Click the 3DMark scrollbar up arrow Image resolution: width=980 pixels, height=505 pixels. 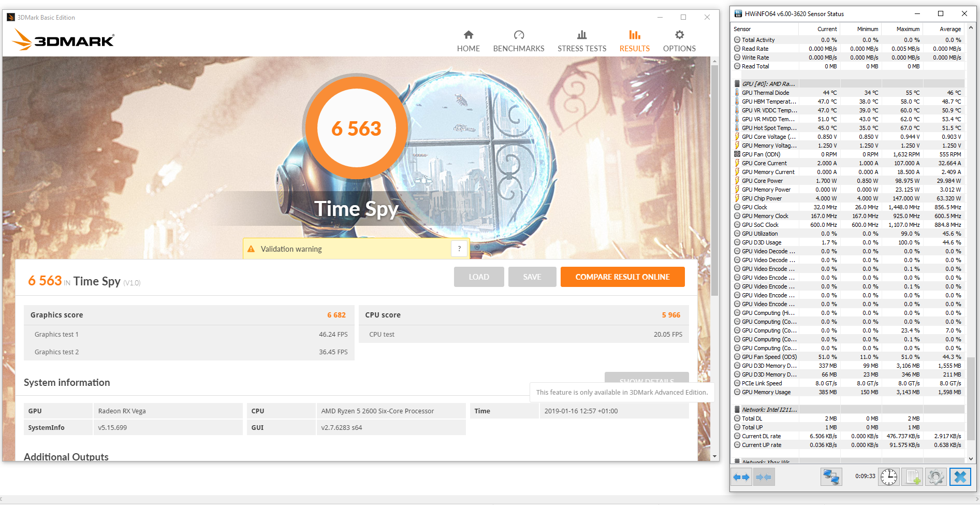click(x=714, y=61)
